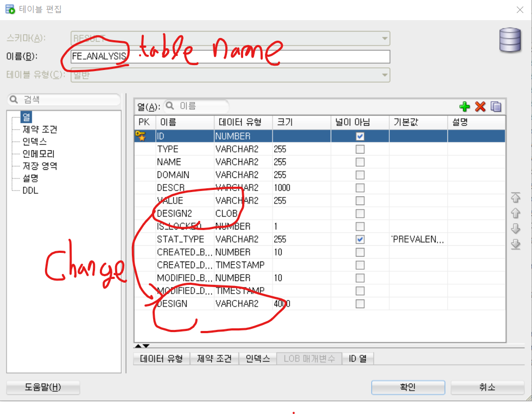Click the red X icon to delete selected column
The image size is (532, 414).
click(480, 107)
